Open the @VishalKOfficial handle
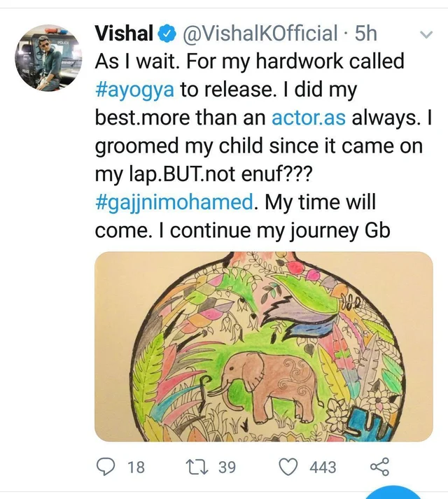Screen dimensions: 448x499 (260, 34)
